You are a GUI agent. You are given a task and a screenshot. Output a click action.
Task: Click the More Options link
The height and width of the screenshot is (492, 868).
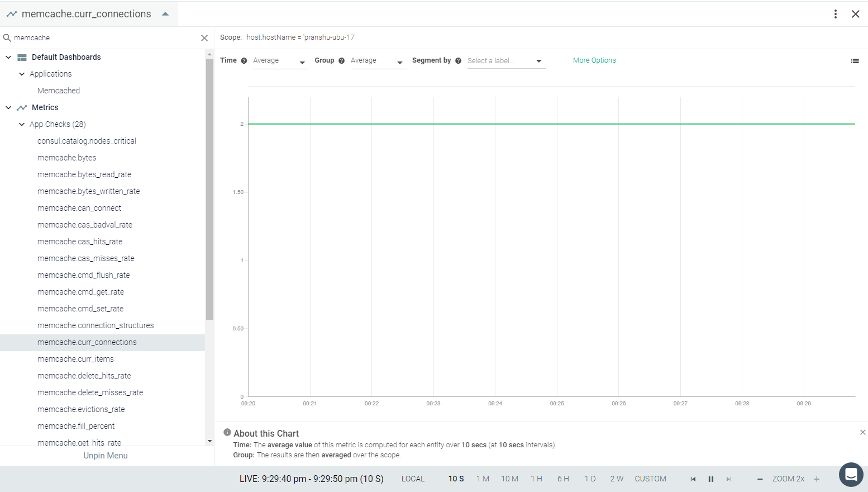(x=594, y=60)
